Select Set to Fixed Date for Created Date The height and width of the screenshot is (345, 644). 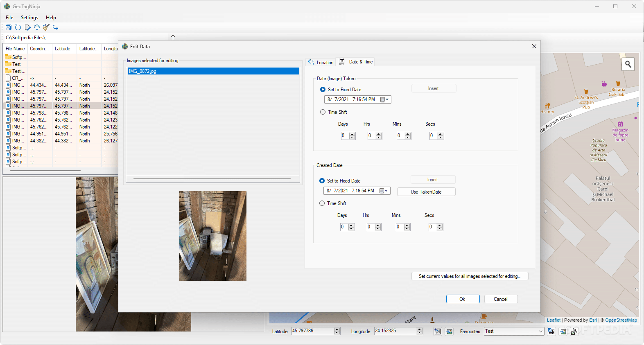point(322,181)
